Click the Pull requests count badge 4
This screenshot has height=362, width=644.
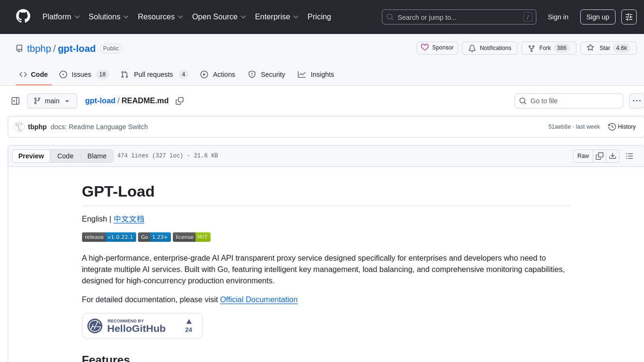183,74
